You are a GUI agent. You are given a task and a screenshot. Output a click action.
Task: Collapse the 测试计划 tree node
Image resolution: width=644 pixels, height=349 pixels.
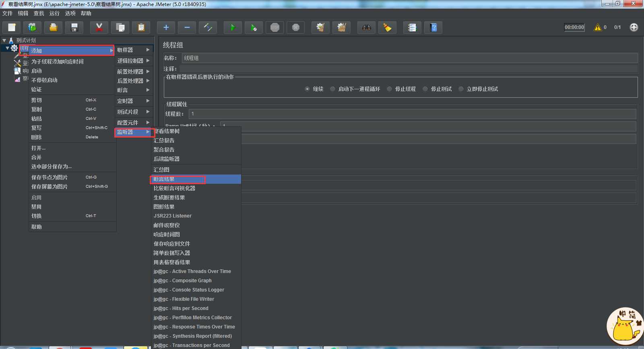pos(4,40)
